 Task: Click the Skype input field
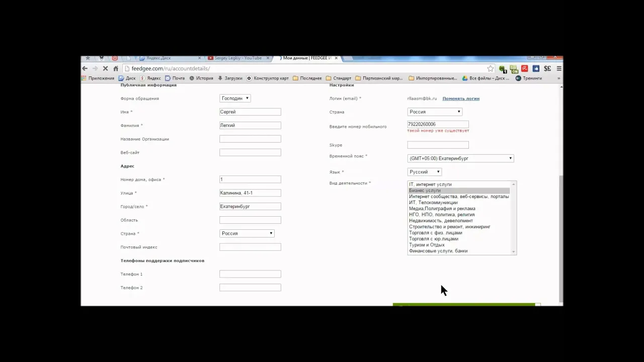pyautogui.click(x=438, y=145)
